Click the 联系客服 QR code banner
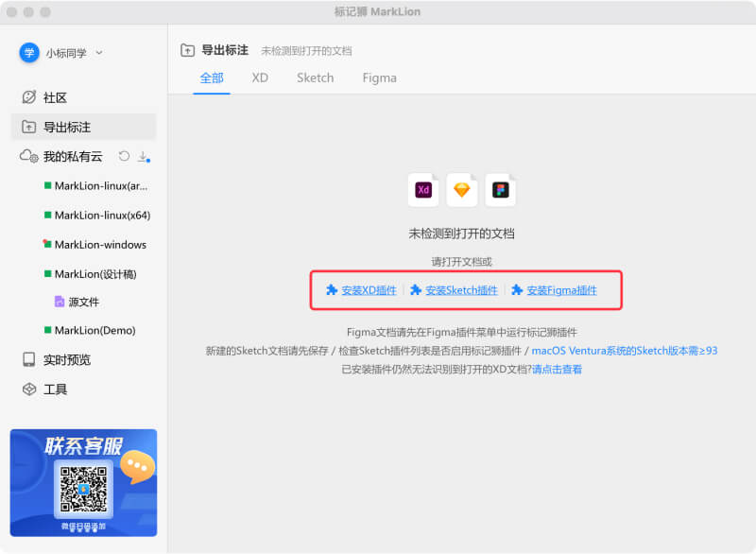This screenshot has width=756, height=554. 83,482
